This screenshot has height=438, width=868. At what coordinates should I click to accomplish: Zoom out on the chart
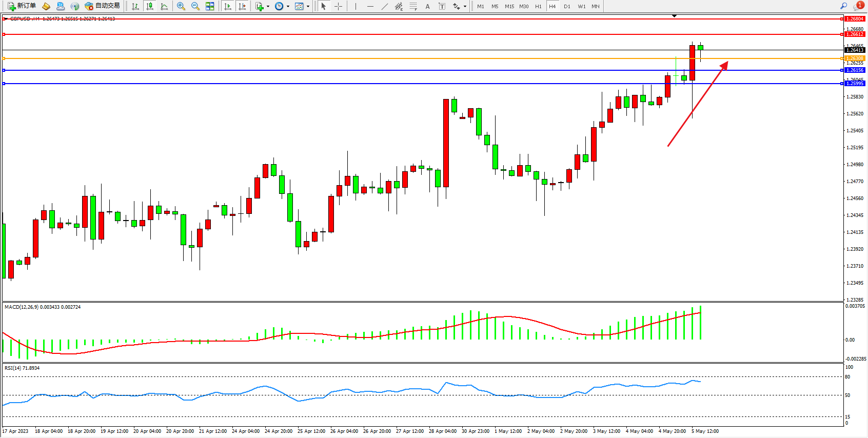[195, 6]
